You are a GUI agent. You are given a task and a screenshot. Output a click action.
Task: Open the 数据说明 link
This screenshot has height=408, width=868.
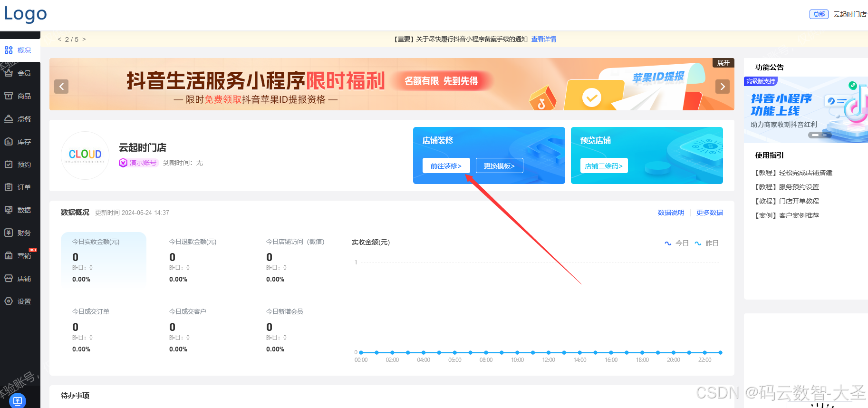pos(671,213)
